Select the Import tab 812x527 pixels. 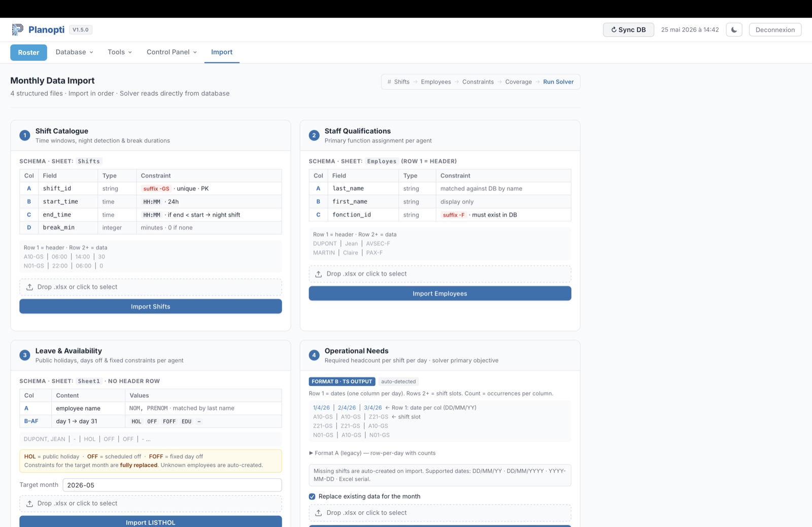coord(222,52)
